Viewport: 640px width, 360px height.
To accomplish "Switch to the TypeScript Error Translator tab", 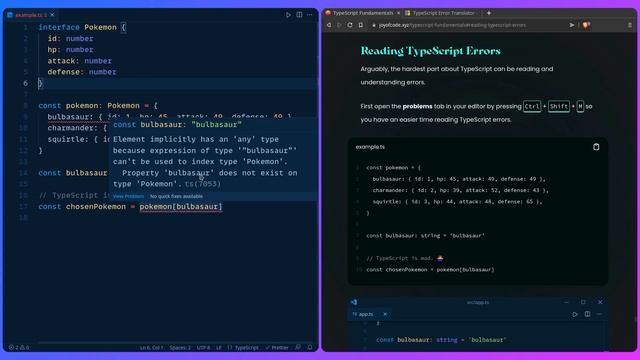I will [443, 13].
